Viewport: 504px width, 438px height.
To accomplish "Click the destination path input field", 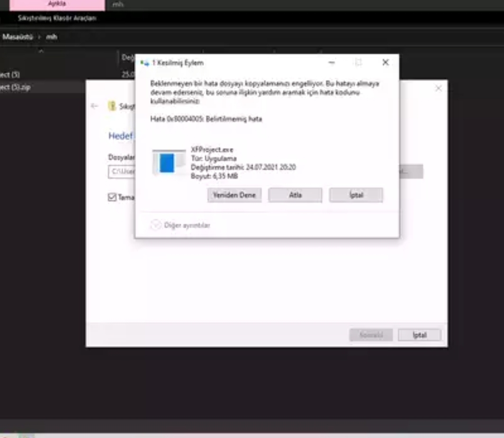I will pos(121,171).
